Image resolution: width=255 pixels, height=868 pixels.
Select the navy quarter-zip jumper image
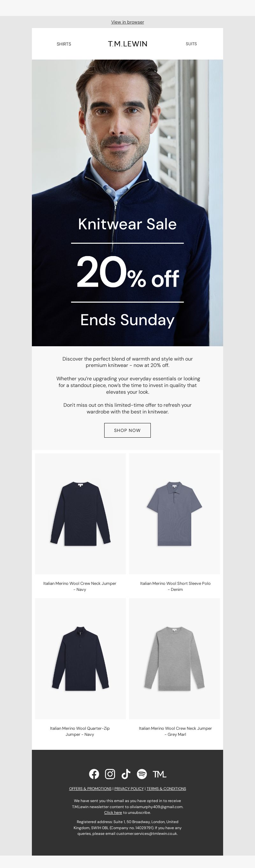click(x=80, y=659)
